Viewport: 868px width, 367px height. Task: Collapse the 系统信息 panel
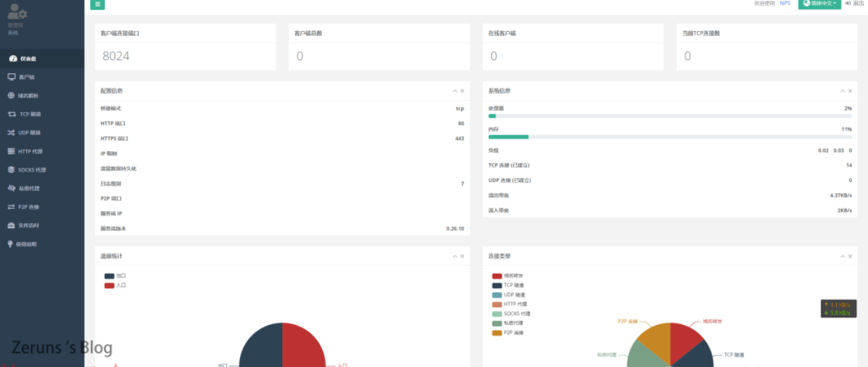tap(842, 91)
